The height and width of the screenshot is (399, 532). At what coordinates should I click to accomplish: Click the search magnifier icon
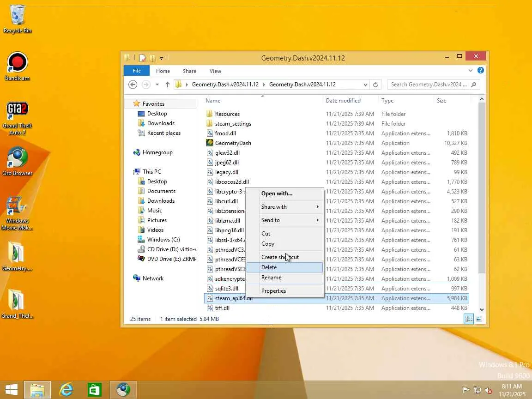click(x=474, y=85)
